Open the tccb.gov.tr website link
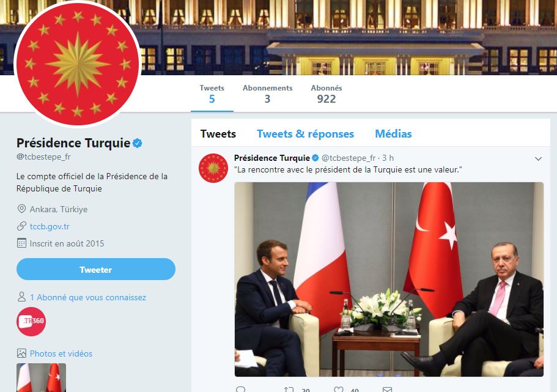The image size is (557, 392). 50,226
